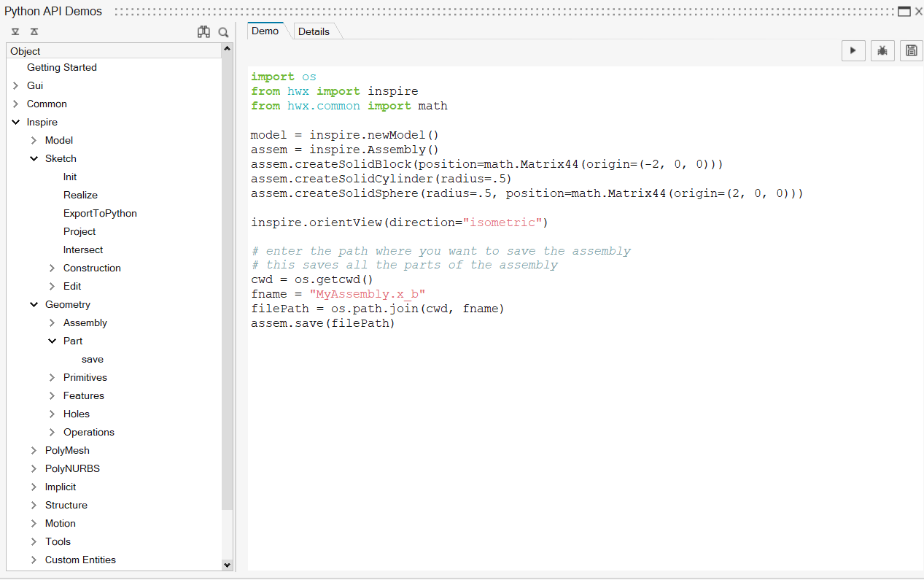Switch to the Details tab
This screenshot has width=924, height=580.
[x=314, y=31]
